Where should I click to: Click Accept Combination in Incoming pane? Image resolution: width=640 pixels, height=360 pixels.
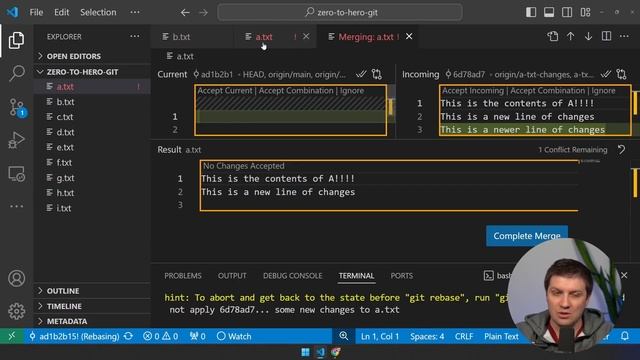(x=547, y=91)
